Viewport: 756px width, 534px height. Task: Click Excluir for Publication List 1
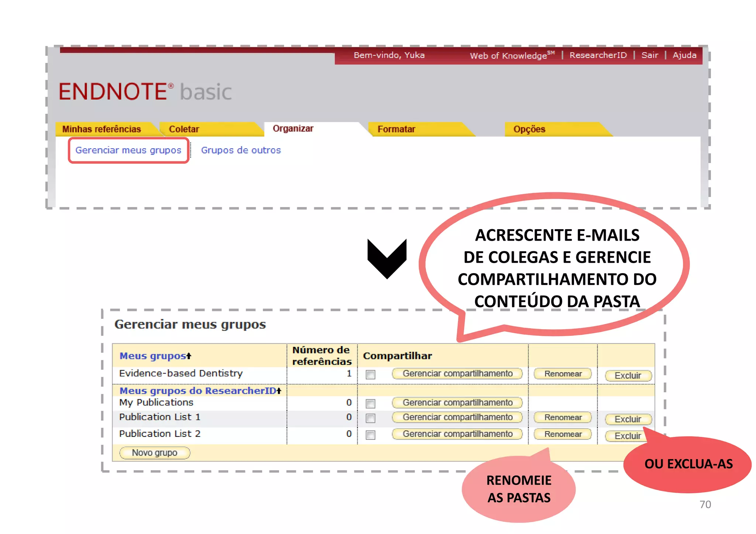tap(628, 419)
